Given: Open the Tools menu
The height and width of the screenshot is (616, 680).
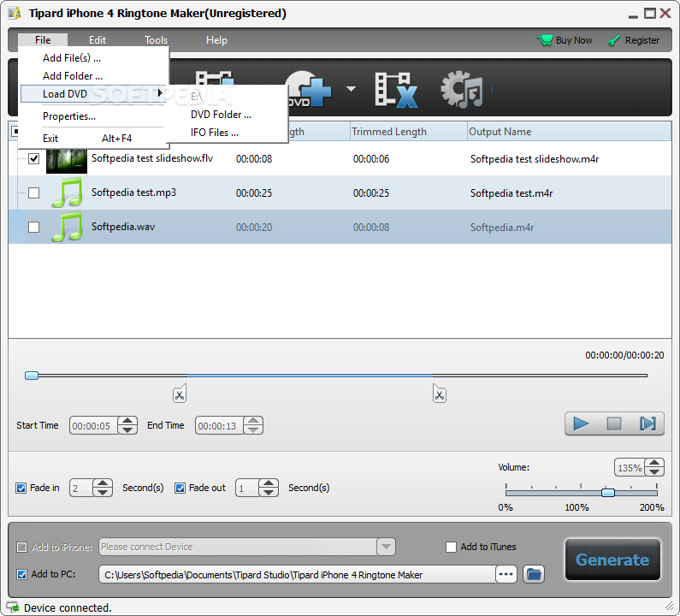Looking at the screenshot, I should (x=156, y=40).
